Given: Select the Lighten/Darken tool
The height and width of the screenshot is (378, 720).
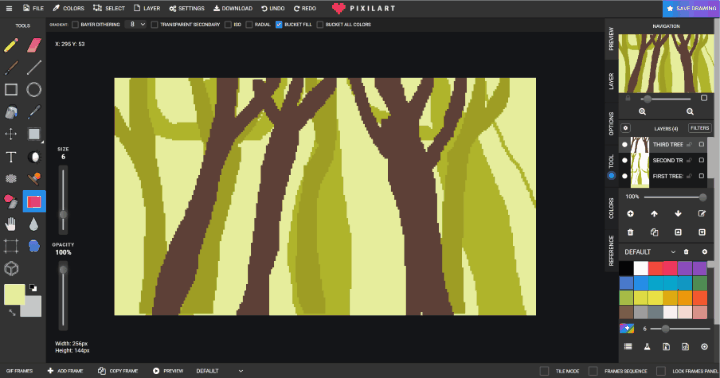Looking at the screenshot, I should (34, 157).
